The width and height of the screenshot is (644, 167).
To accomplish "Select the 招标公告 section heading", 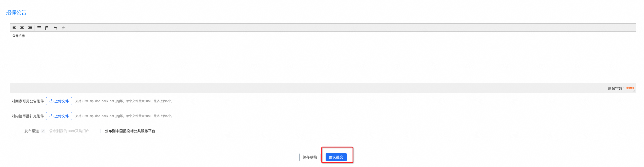I will 16,12.
